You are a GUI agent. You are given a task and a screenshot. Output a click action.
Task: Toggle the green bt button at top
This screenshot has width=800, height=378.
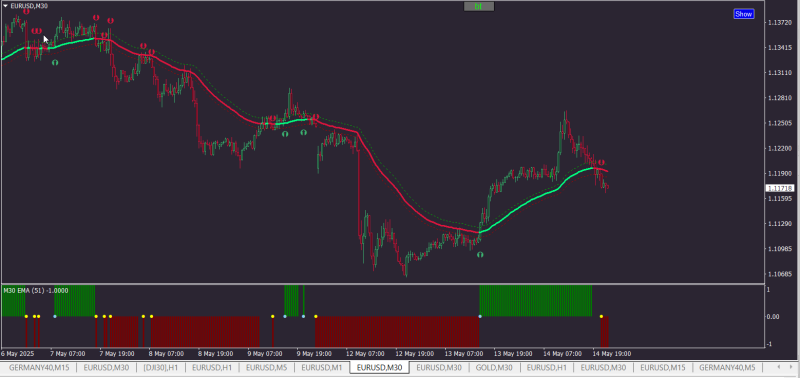tap(479, 7)
